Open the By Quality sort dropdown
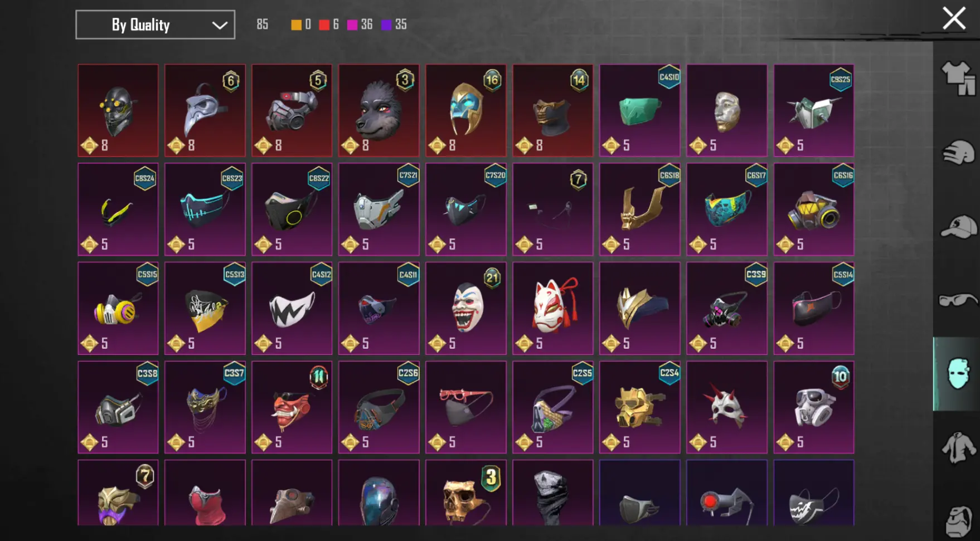Screen dimensions: 980x541 click(155, 25)
